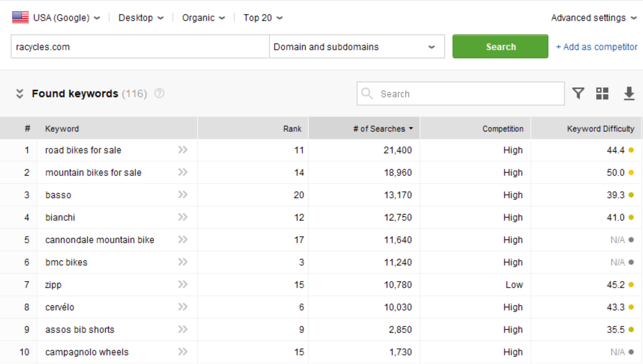Click double-arrow icon for basso
The height and width of the screenshot is (364, 643).
(183, 194)
